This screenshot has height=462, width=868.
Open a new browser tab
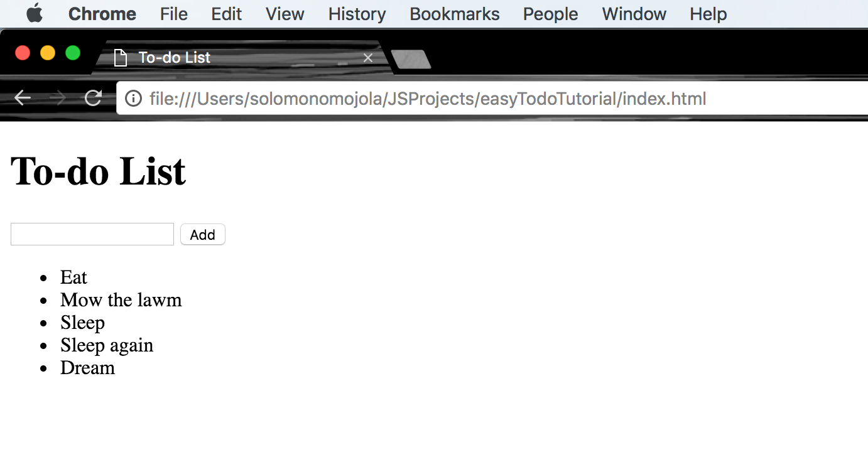point(411,58)
